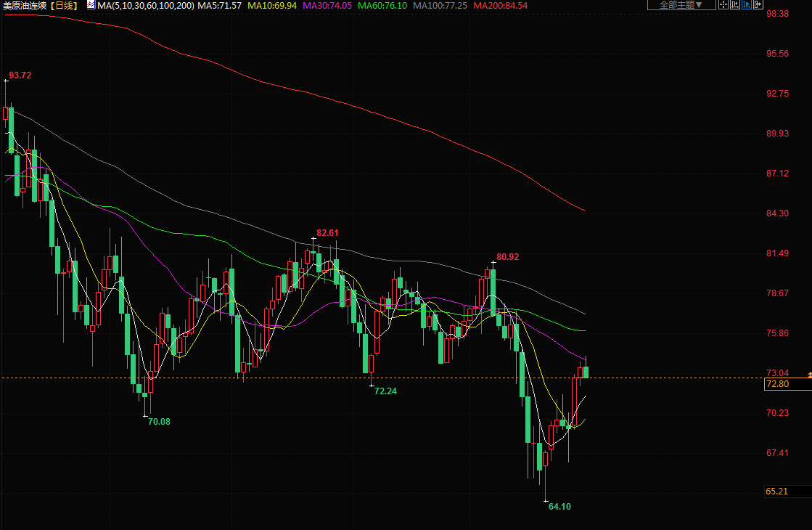
Task: Click the 65.21 price axis box
Action: tap(777, 492)
